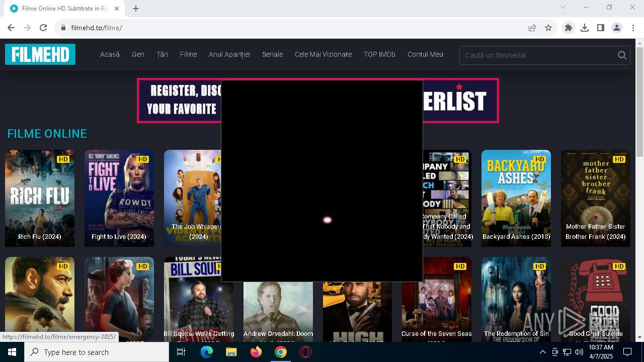Open Task View on the taskbar
The image size is (644, 362).
(x=181, y=352)
